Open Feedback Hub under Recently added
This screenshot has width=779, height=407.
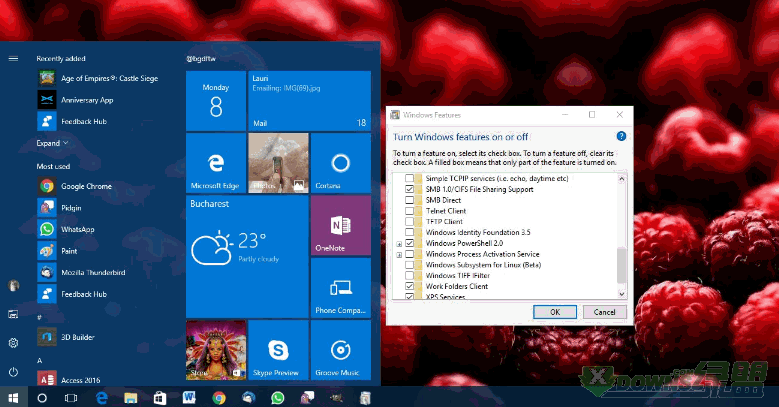click(72, 121)
